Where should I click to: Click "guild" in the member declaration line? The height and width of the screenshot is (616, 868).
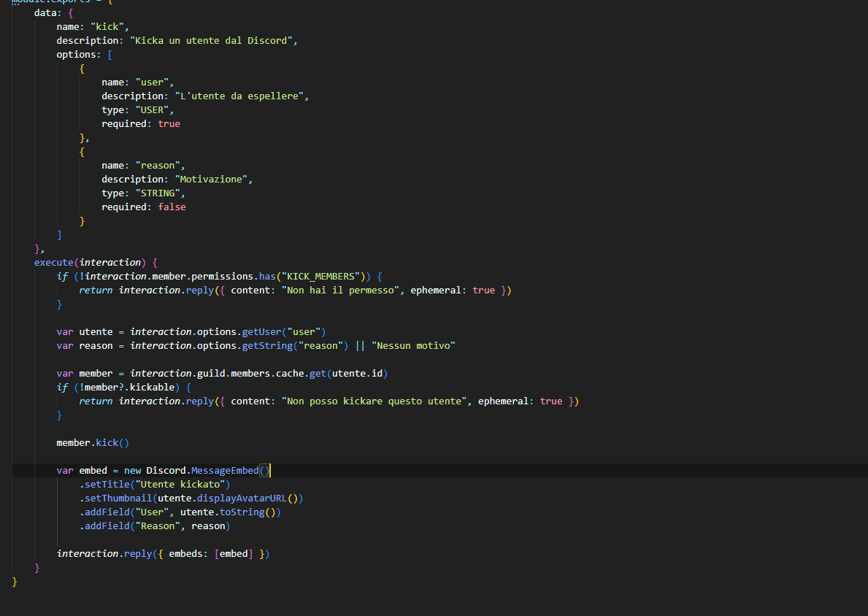tap(211, 373)
